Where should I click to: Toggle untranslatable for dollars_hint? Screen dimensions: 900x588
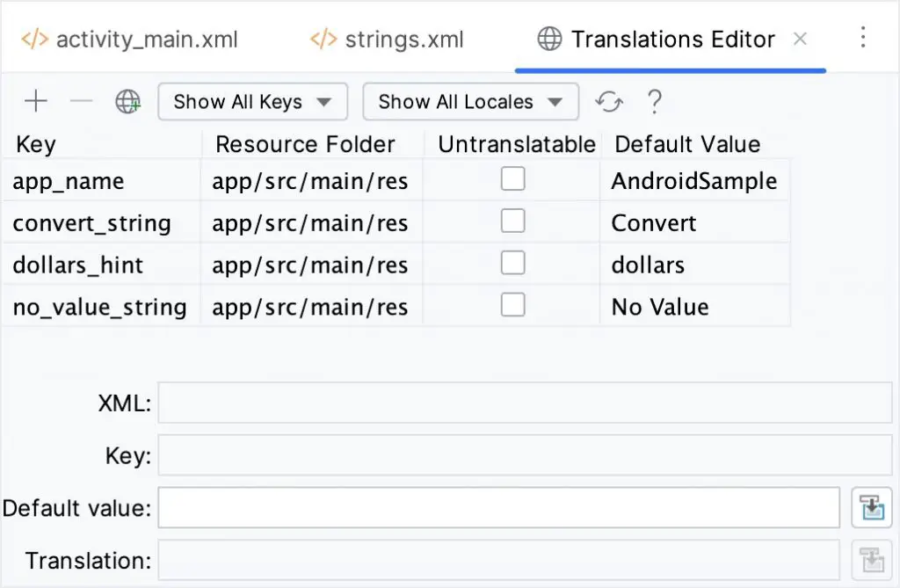click(x=515, y=262)
